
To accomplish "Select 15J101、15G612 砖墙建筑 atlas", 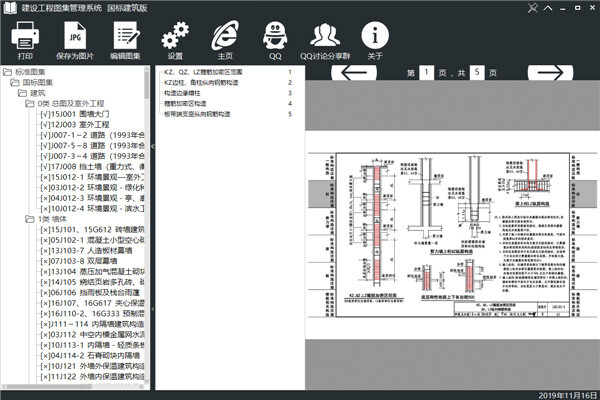I will click(92, 230).
